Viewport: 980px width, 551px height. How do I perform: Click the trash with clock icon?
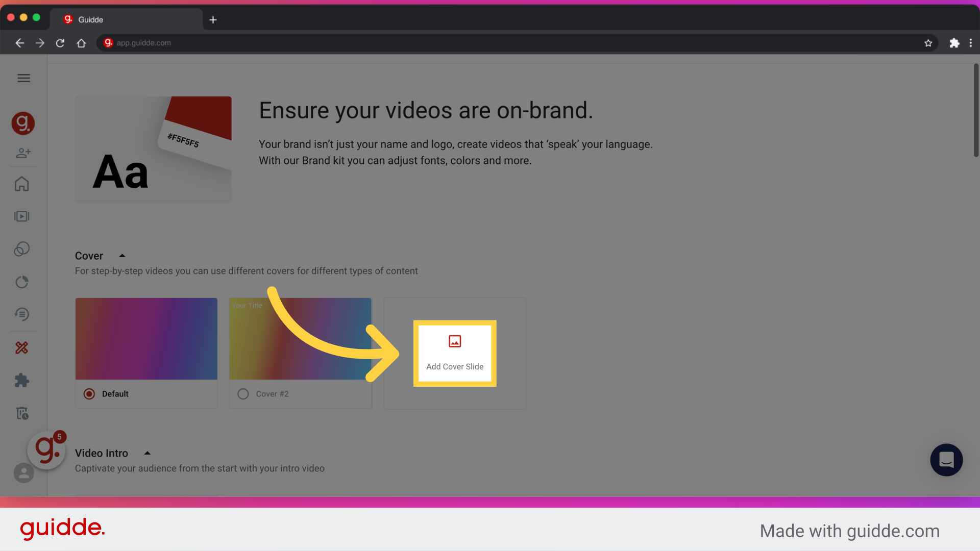coord(22,413)
